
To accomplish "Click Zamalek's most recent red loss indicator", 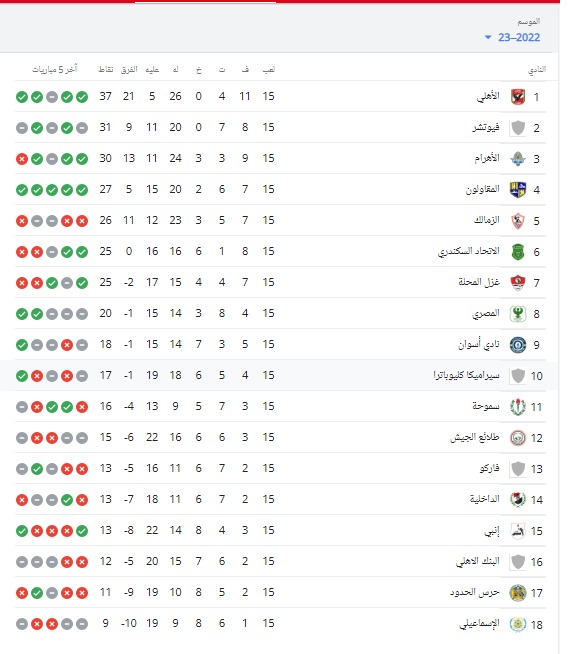I will coord(22,221).
